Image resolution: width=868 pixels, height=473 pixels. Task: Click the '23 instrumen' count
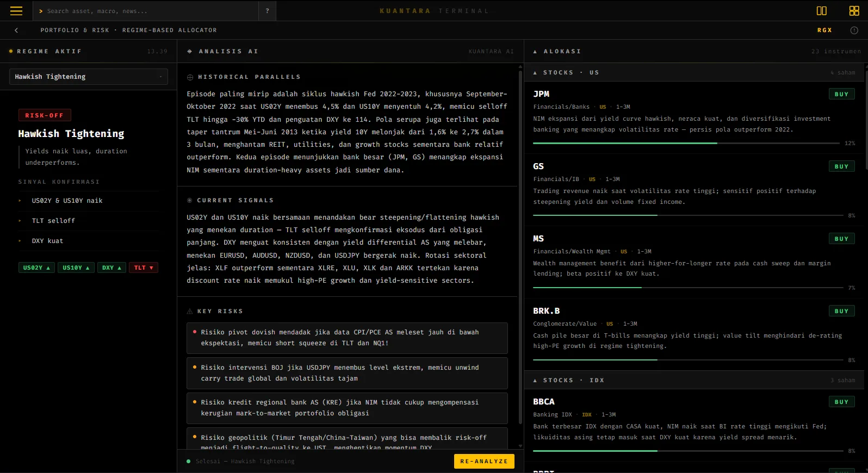(836, 52)
